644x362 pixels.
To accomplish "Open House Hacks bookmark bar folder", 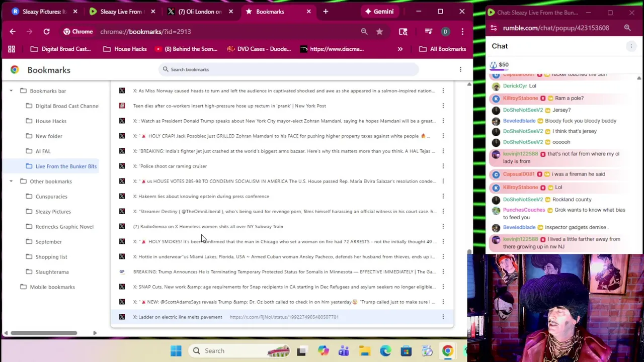I will pos(125,49).
